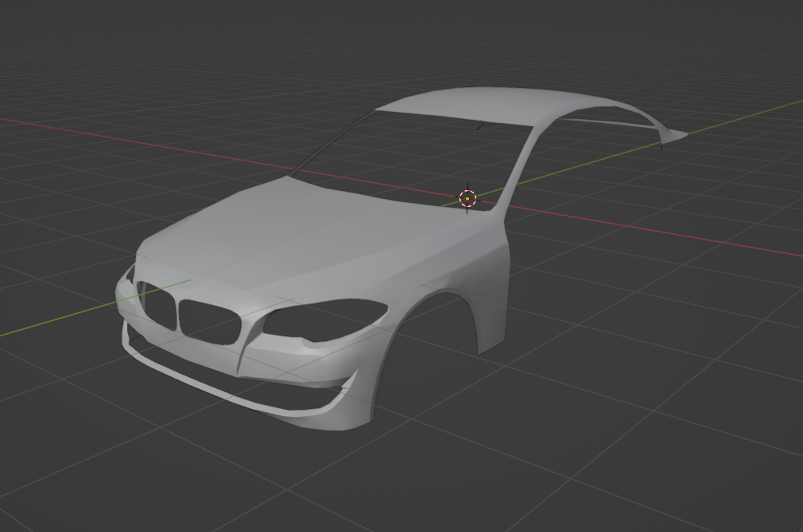
Task: Click the red-white 3D cursor crosshair
Action: pyautogui.click(x=467, y=198)
